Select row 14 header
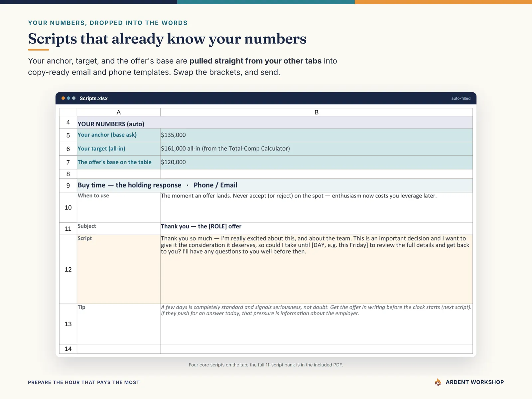Screen dimensions: 532x399 [68, 349]
